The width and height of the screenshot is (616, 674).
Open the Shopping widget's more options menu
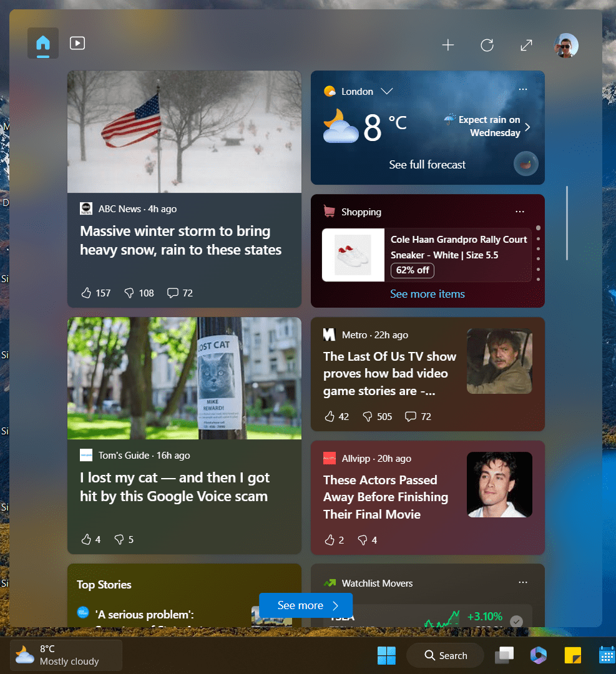click(520, 212)
